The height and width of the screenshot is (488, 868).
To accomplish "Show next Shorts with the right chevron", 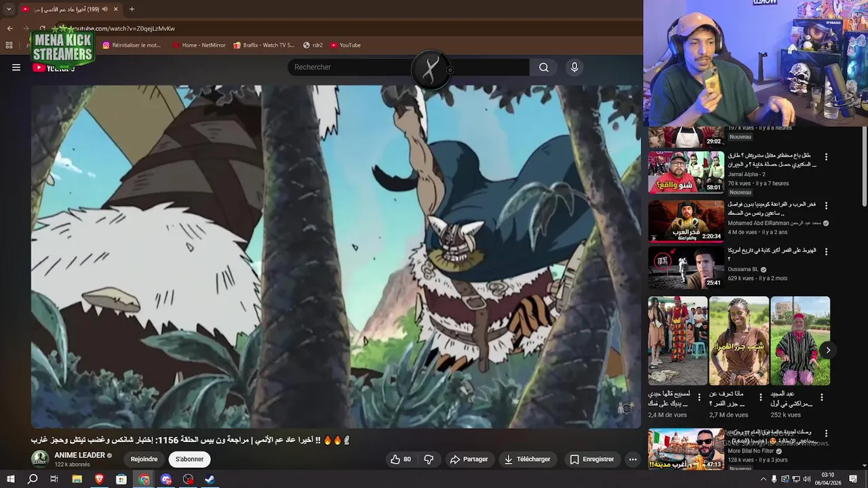I will click(x=828, y=350).
